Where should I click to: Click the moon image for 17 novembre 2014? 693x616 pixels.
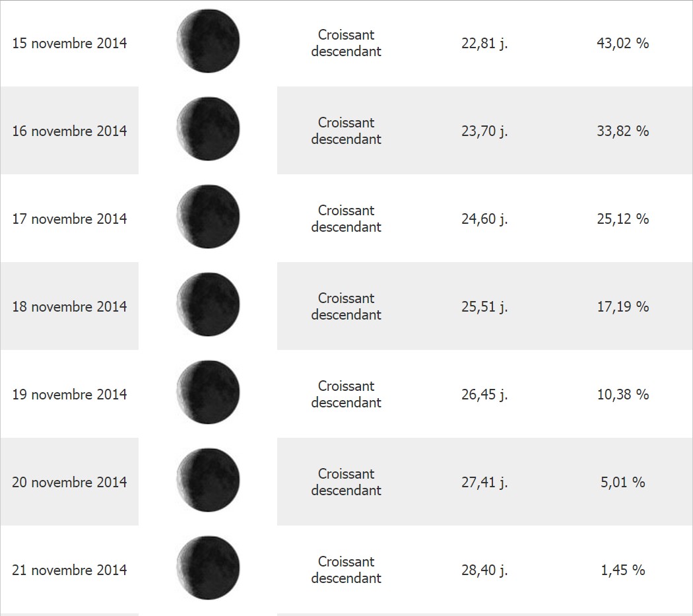tap(208, 217)
